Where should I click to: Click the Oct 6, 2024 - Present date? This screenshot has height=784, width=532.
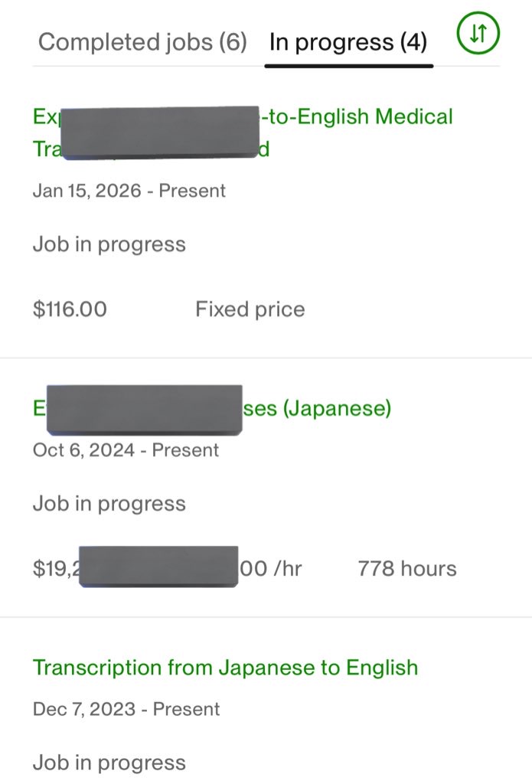pyautogui.click(x=126, y=450)
